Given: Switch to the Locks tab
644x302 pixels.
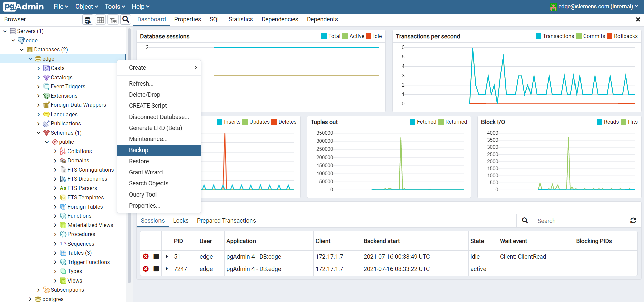Looking at the screenshot, I should pos(181,221).
